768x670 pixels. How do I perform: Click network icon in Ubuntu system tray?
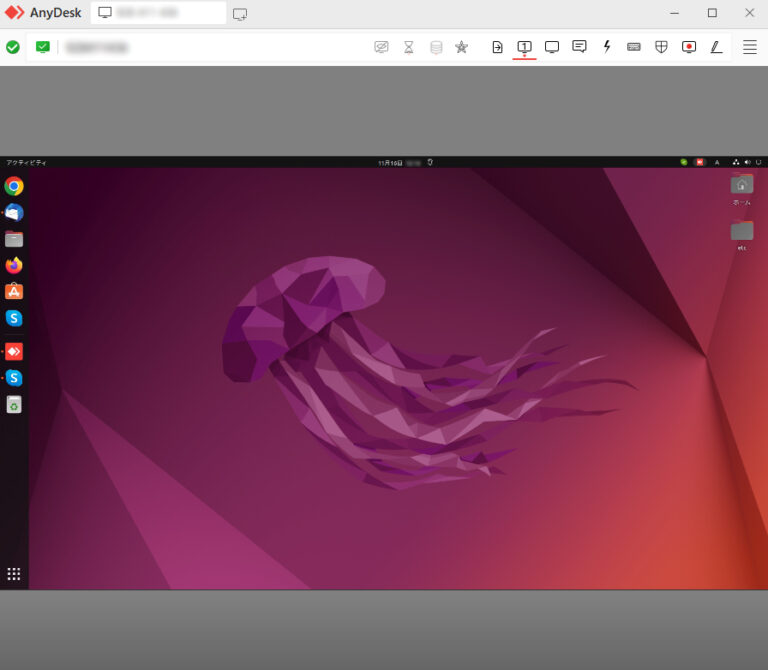[736, 162]
